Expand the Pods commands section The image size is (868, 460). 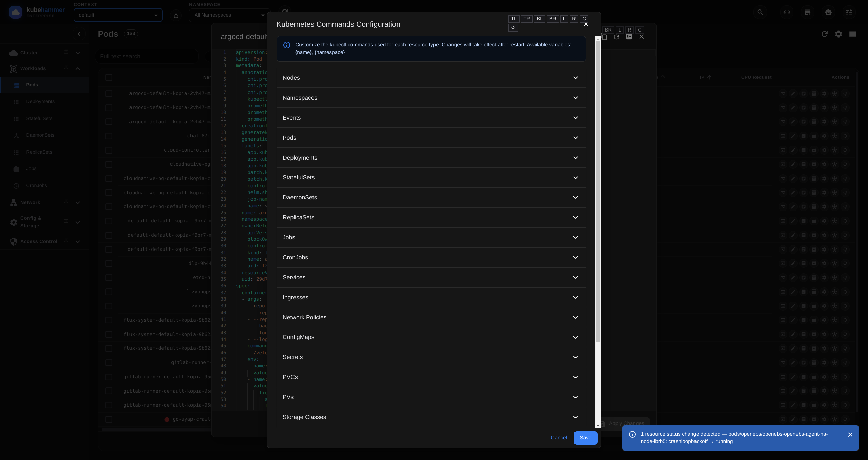coord(431,138)
